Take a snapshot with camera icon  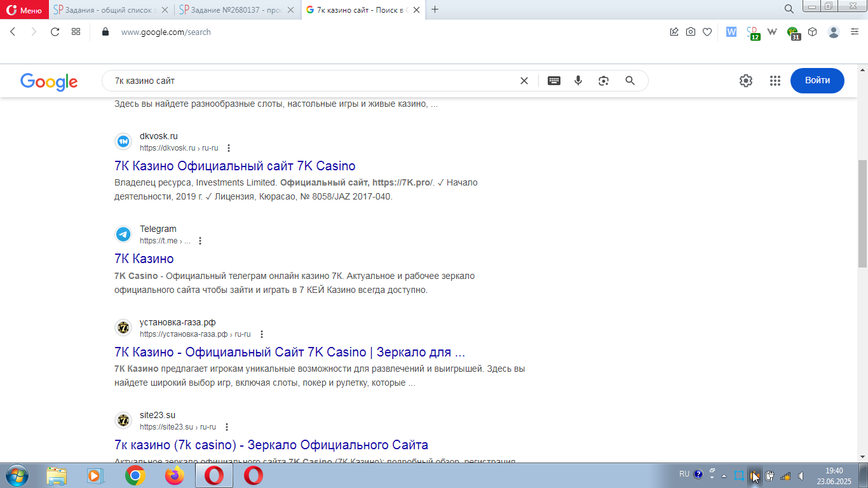[x=691, y=32]
